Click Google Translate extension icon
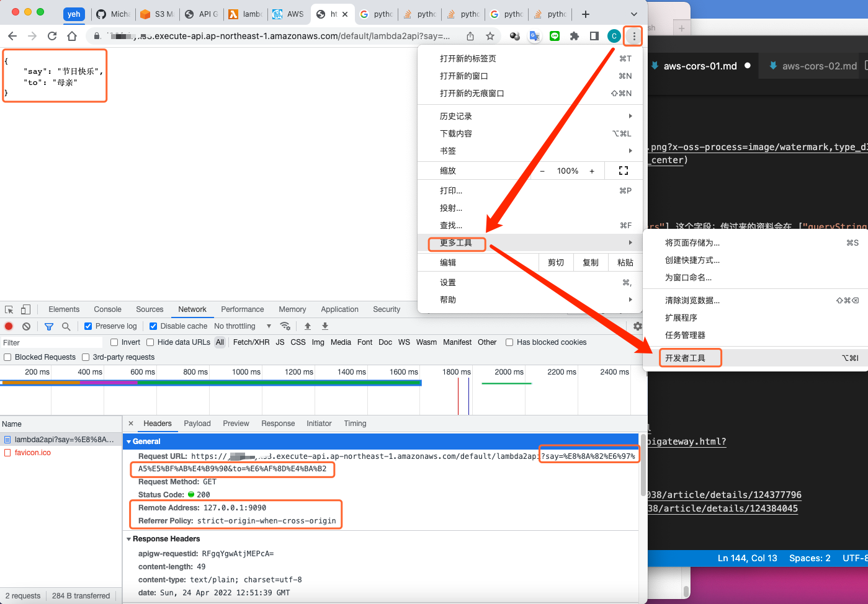 (535, 36)
